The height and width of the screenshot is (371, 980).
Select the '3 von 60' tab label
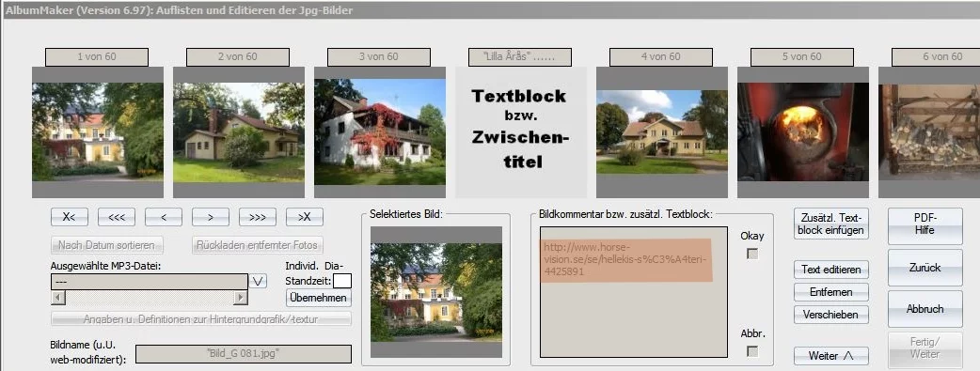point(379,57)
